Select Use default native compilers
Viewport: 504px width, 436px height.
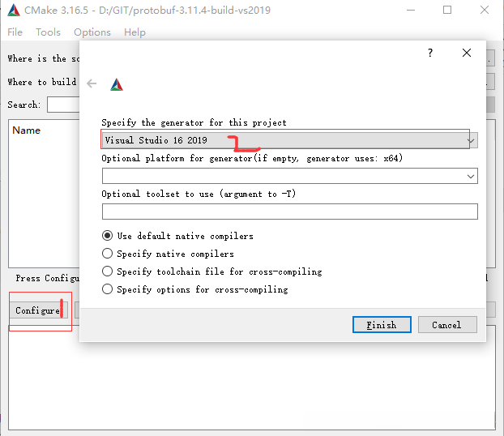(x=177, y=236)
